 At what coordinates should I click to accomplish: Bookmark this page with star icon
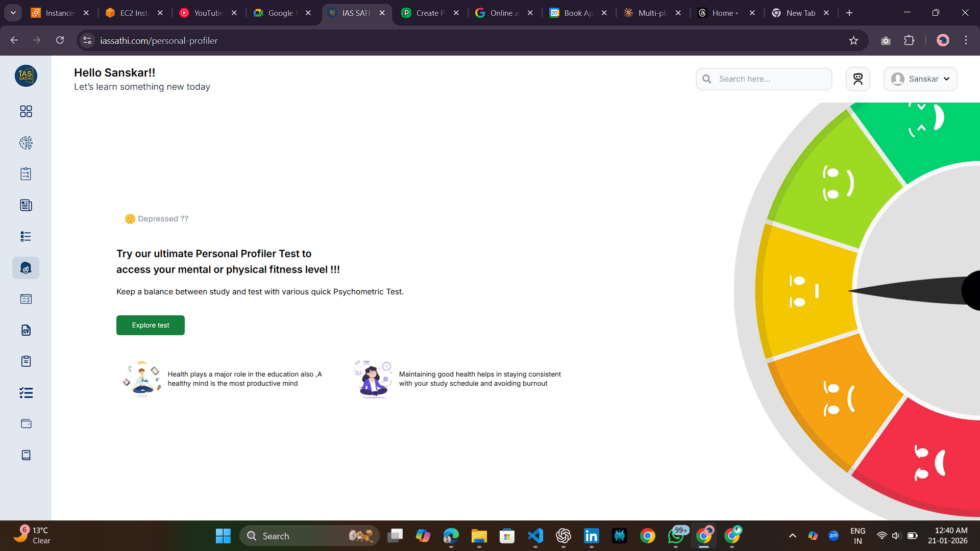[x=853, y=40]
